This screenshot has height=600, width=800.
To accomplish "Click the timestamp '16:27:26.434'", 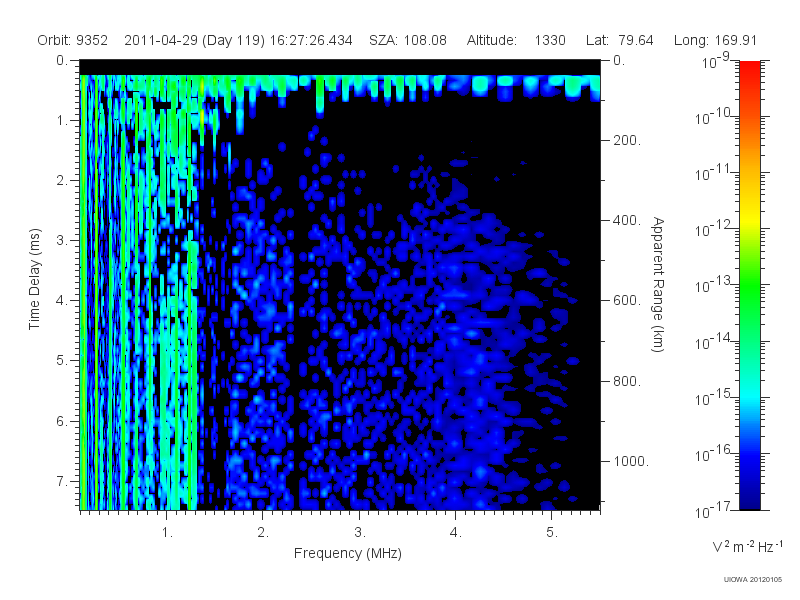I will [x=311, y=40].
